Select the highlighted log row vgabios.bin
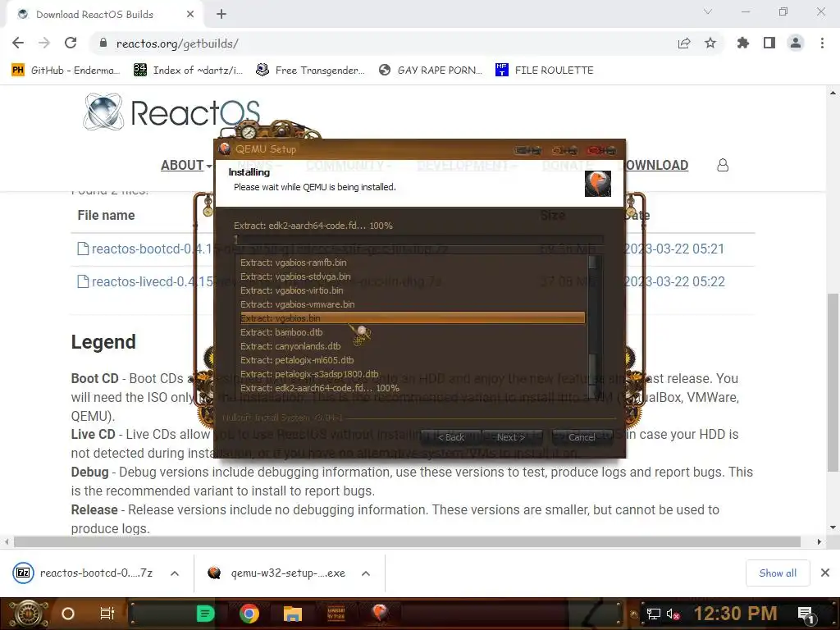This screenshot has height=630, width=840. click(413, 318)
